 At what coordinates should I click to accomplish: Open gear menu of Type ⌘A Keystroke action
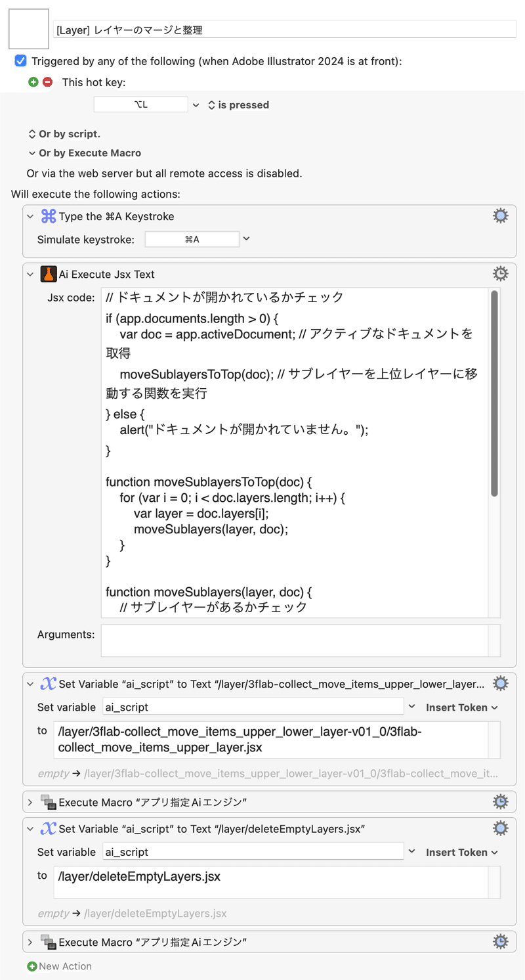(x=500, y=216)
